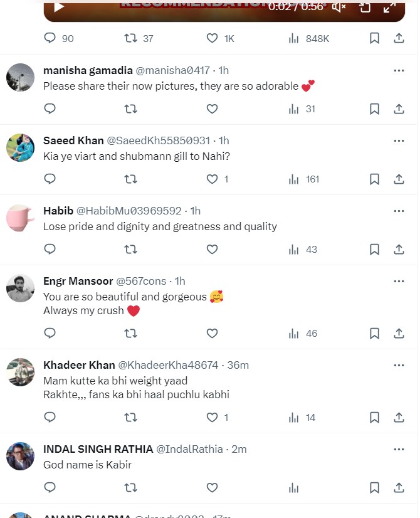The height and width of the screenshot is (518, 420).
Task: Reply to the main post with 90 replies
Action: 50,38
